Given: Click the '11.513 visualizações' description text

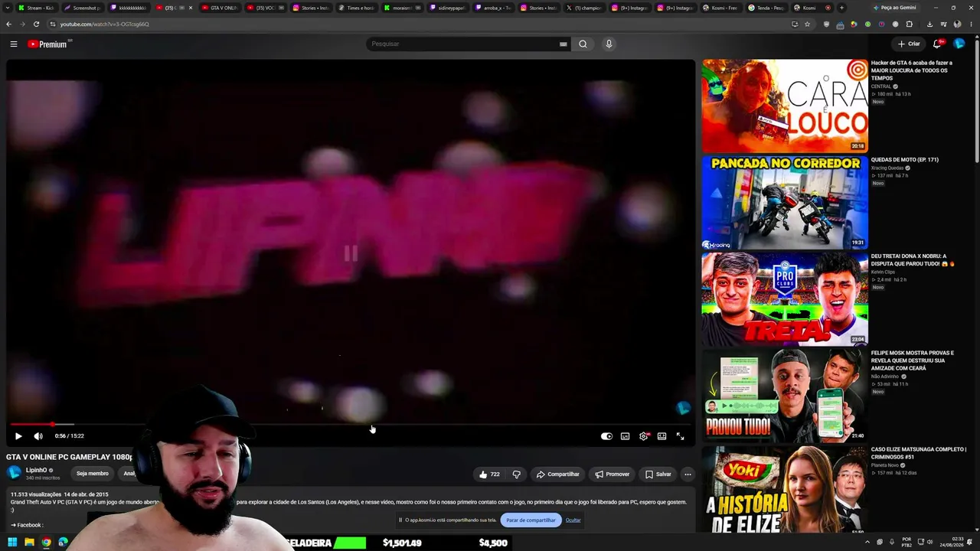Looking at the screenshot, I should point(35,494).
